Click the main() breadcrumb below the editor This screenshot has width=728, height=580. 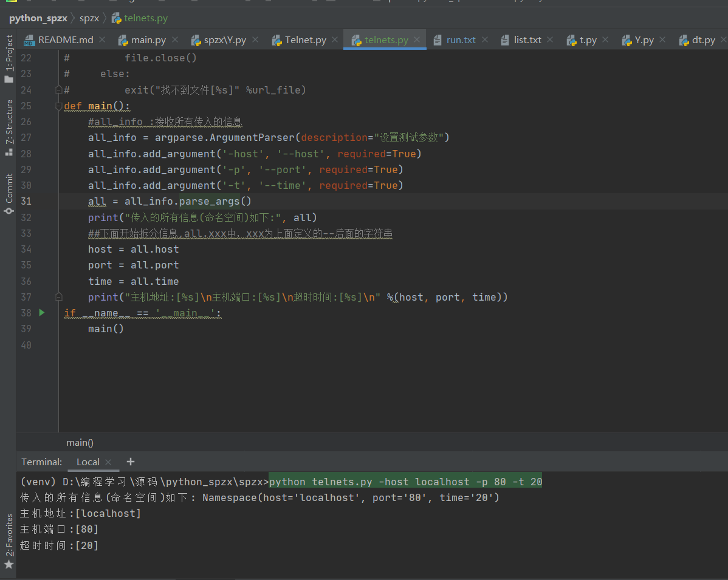(80, 443)
